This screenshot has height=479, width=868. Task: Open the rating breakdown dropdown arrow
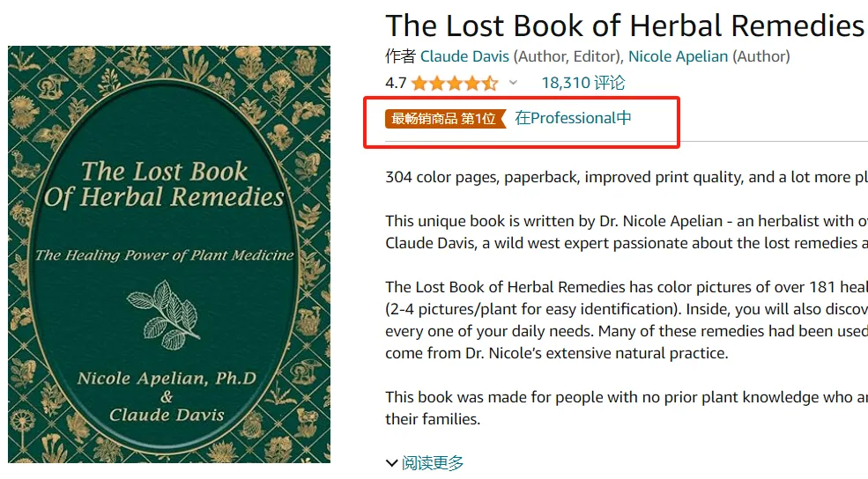(x=514, y=84)
